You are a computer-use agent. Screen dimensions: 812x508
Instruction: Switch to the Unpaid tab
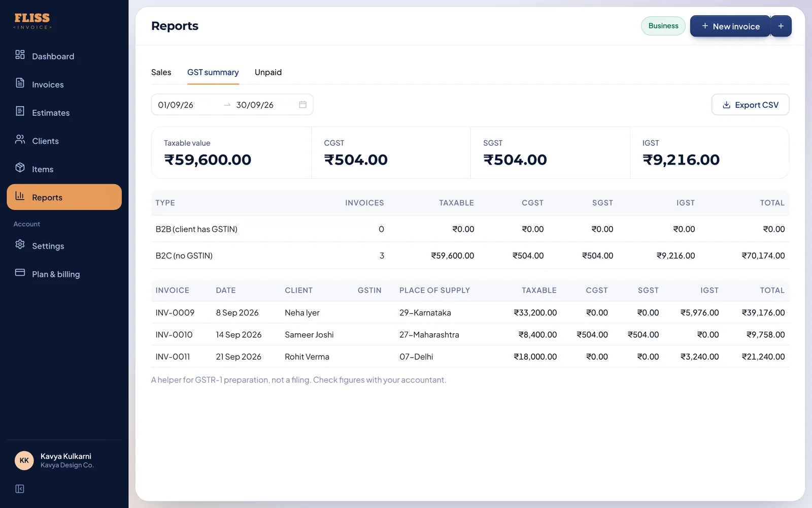click(268, 72)
